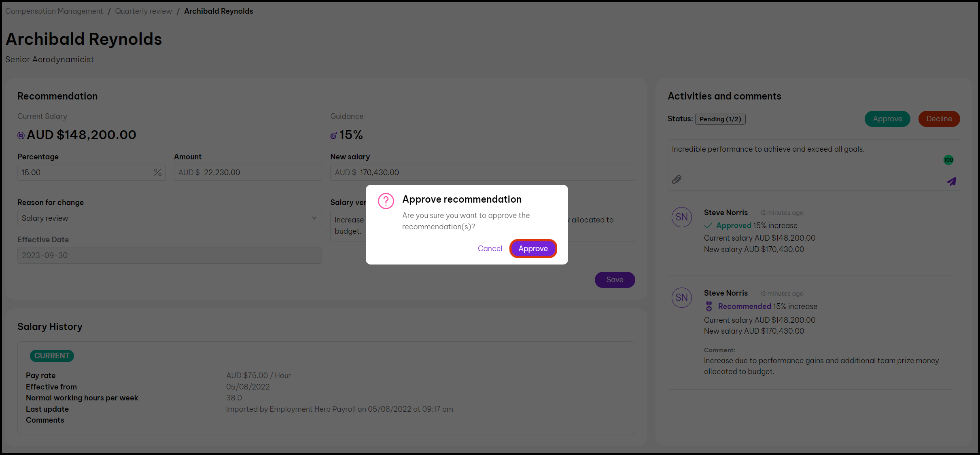Save the recommendation form
The image size is (980, 455).
pyautogui.click(x=614, y=280)
